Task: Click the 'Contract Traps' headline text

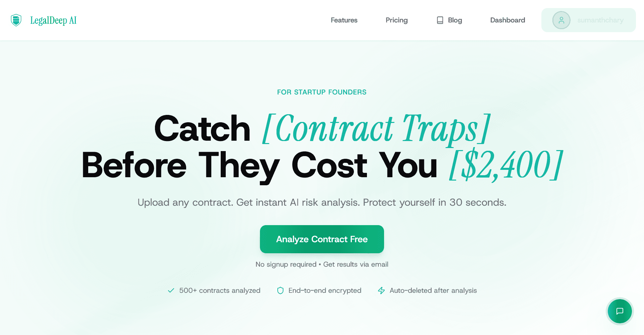Action: [376, 129]
